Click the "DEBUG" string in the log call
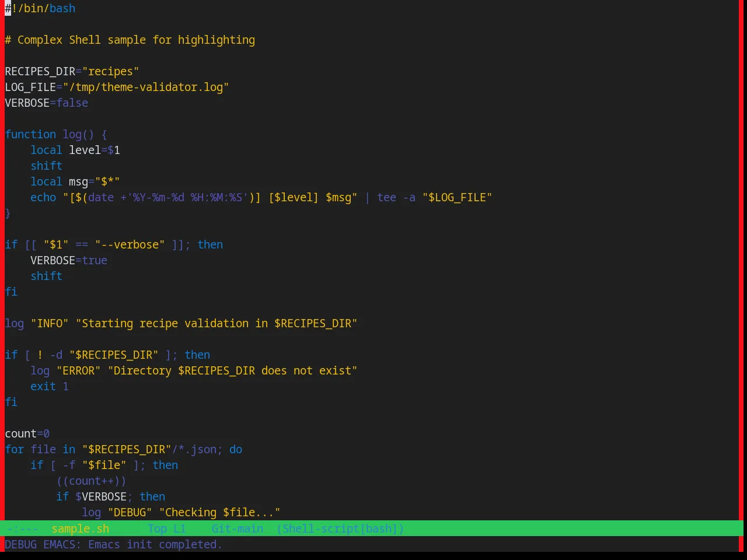 (130, 513)
